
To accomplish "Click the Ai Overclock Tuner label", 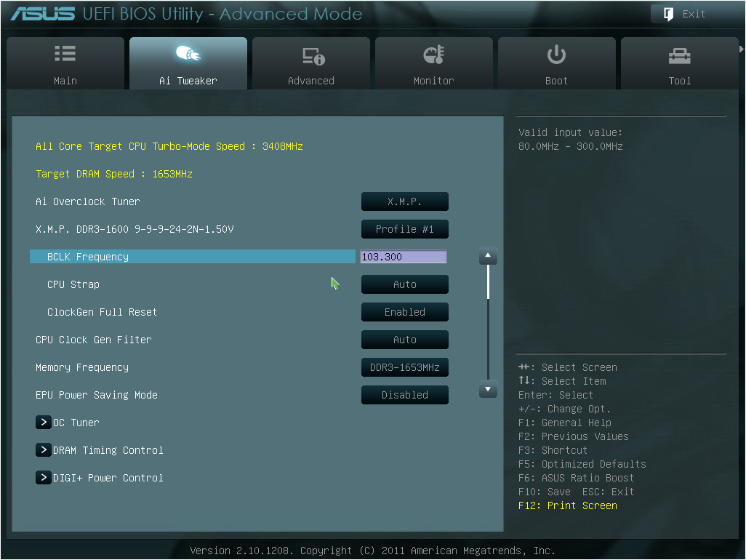I will tap(87, 201).
